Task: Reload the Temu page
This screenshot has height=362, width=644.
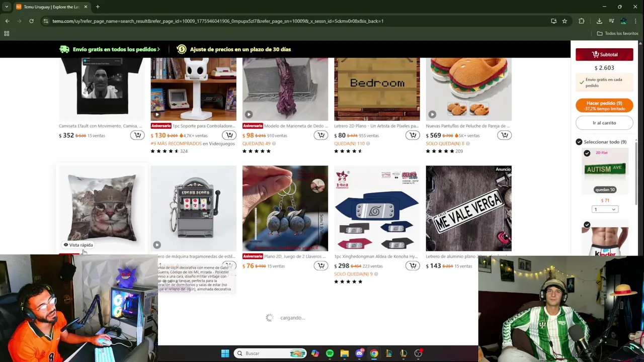Action: (x=31, y=21)
